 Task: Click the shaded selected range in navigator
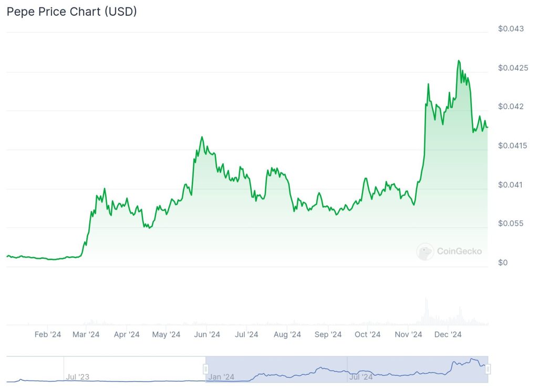(x=347, y=369)
